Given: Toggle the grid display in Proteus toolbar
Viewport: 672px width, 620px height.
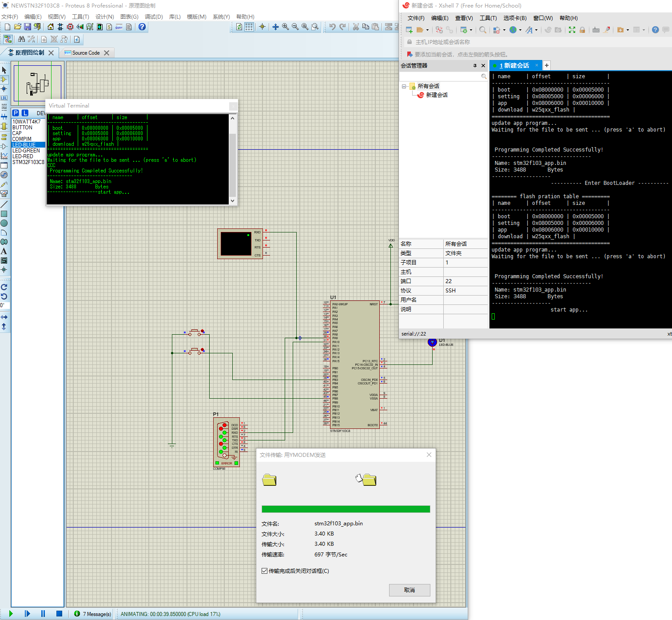Looking at the screenshot, I should pos(249,27).
